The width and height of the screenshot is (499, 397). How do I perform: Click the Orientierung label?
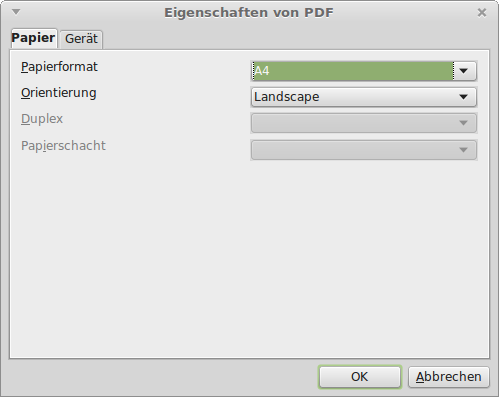(59, 93)
